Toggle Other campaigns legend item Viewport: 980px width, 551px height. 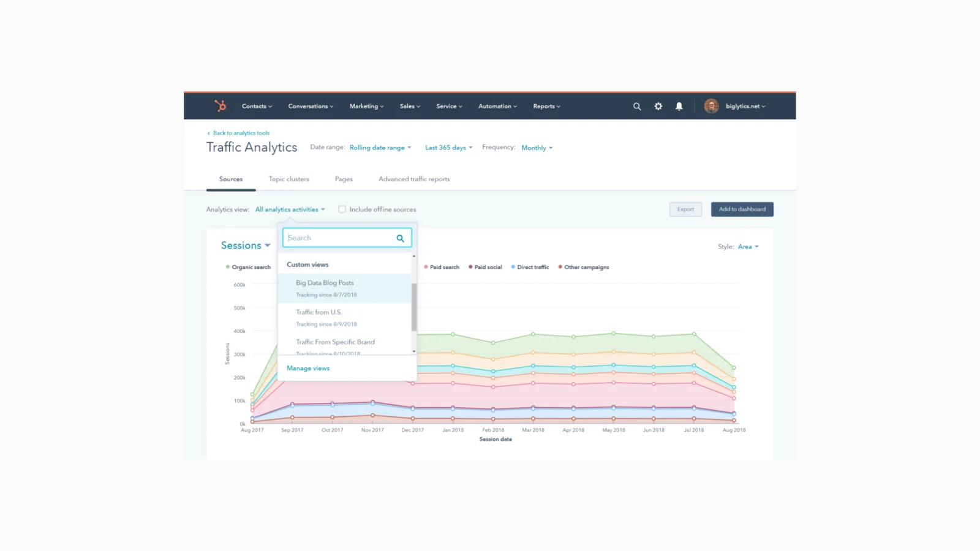click(584, 268)
